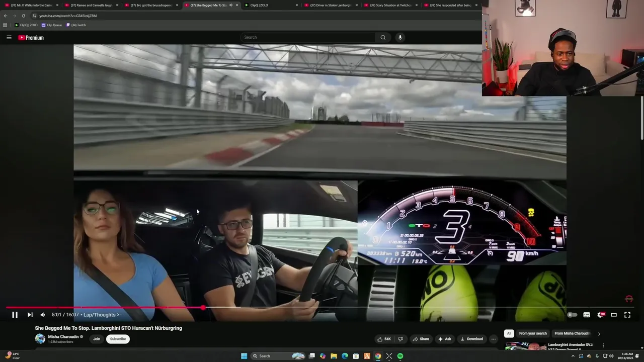Open Microsoft Edge from taskbar
Image resolution: width=644 pixels, height=362 pixels.
pyautogui.click(x=345, y=356)
